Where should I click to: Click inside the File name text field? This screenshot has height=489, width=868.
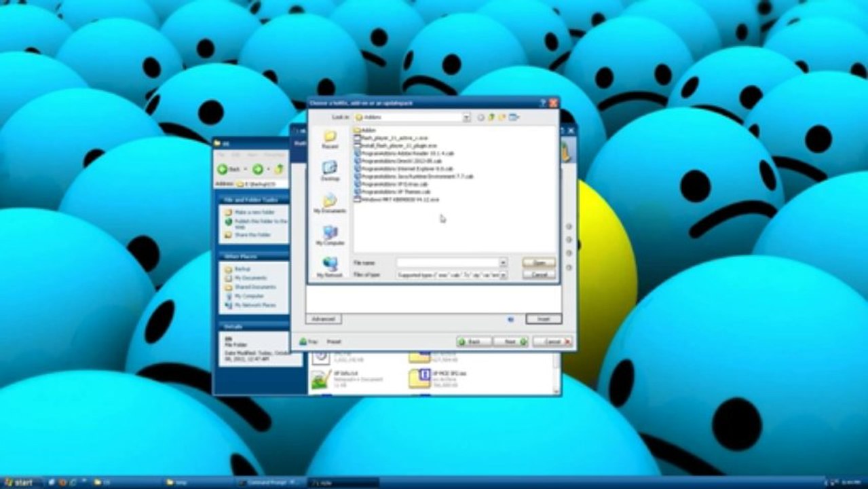(448, 262)
